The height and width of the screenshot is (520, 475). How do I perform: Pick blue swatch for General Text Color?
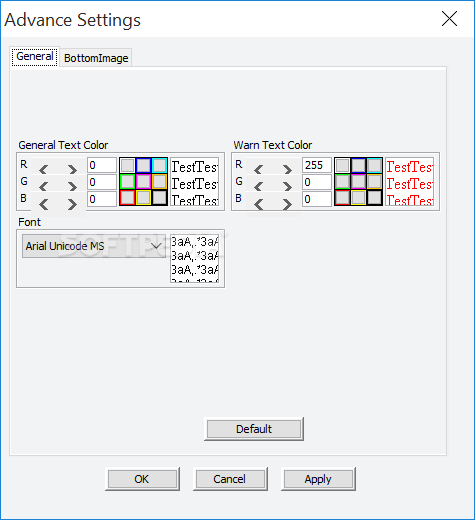[x=143, y=165]
